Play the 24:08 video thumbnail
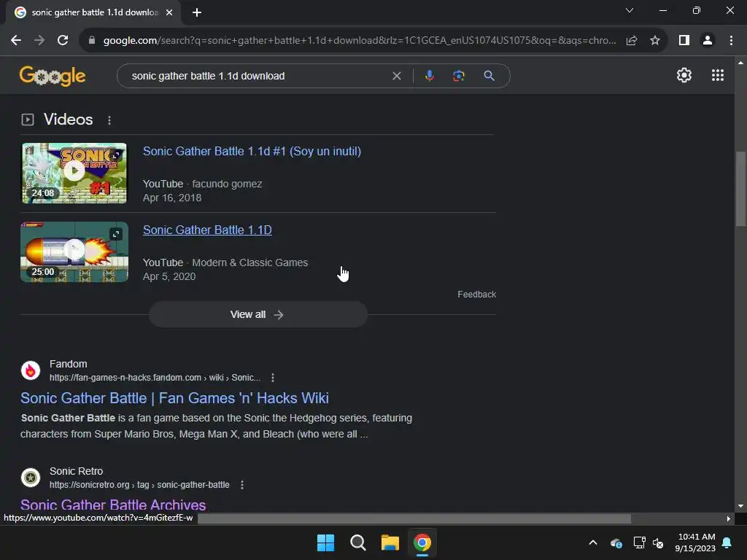The height and width of the screenshot is (560, 747). click(x=74, y=170)
